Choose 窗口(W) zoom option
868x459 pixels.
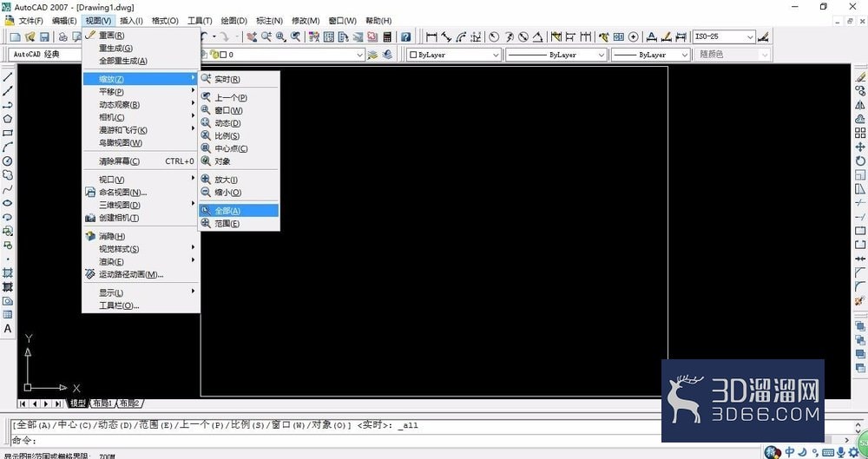point(239,110)
